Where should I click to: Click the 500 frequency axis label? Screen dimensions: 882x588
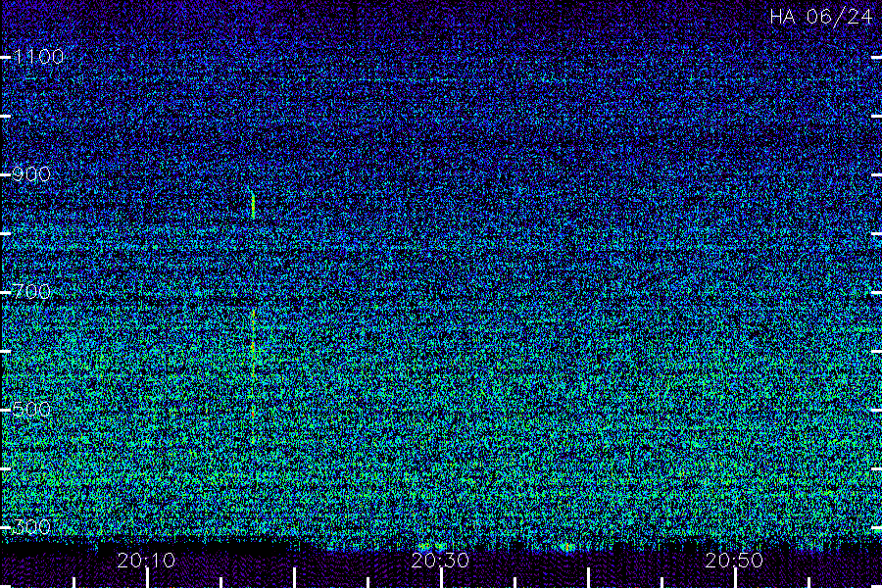coord(31,409)
